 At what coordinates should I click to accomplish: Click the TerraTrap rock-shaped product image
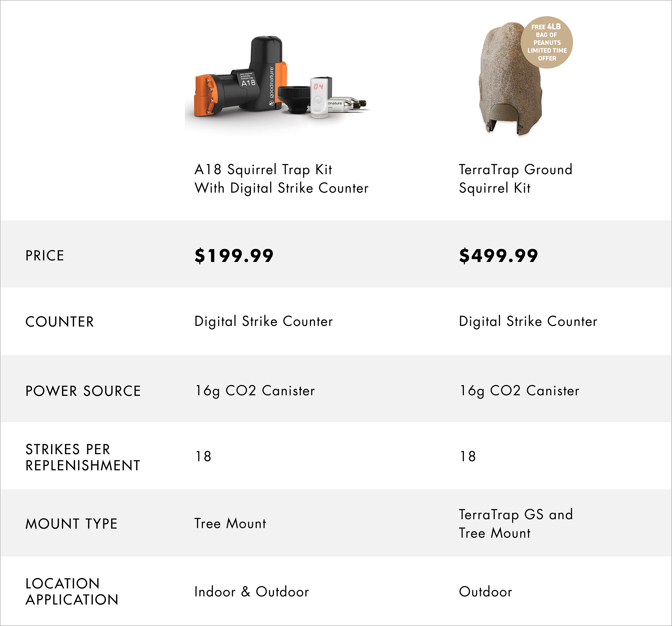click(510, 79)
